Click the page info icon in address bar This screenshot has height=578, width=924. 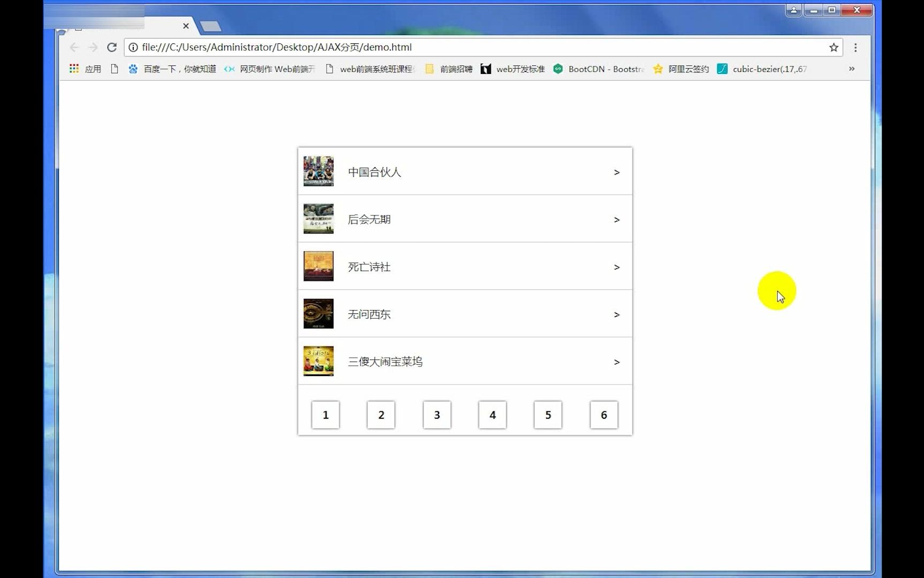pos(133,47)
